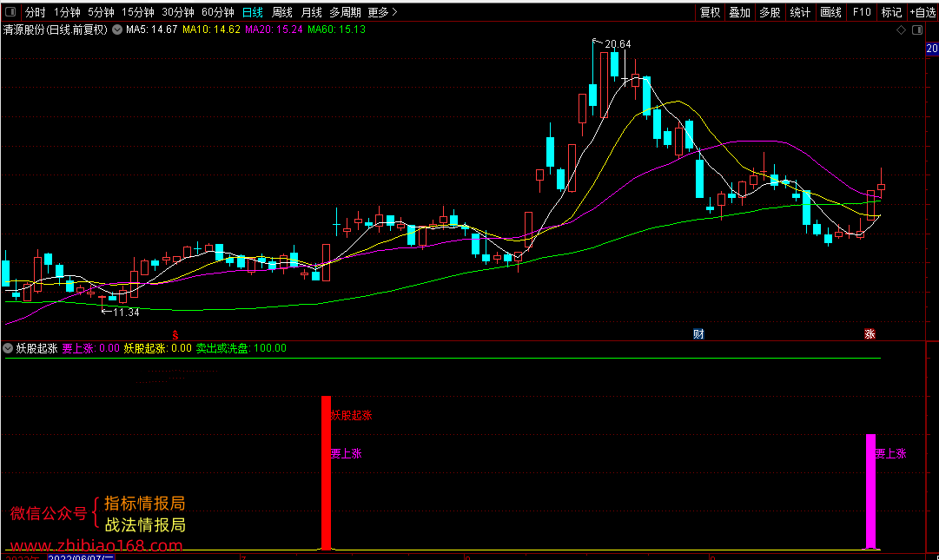
Task: Click the 11.34 low price label
Action: pos(126,313)
